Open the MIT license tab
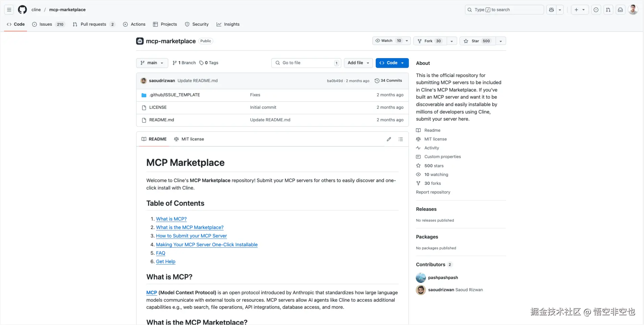The image size is (644, 325). tap(189, 139)
